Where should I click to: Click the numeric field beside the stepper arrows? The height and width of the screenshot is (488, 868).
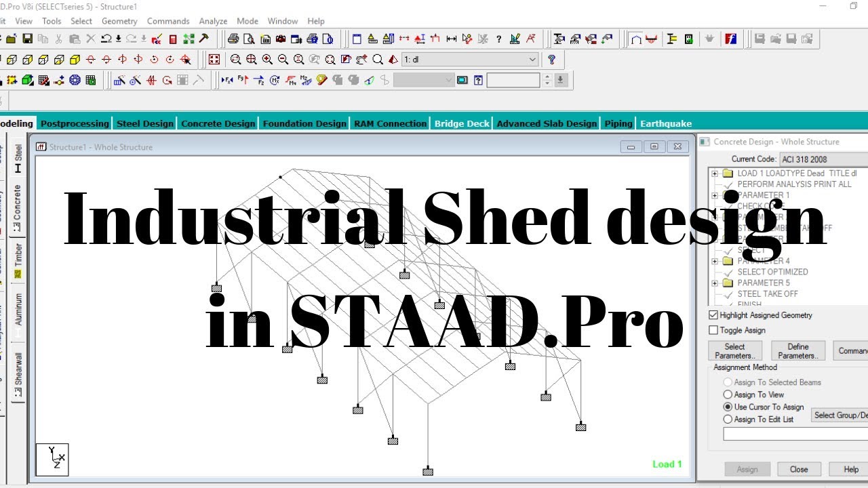[x=513, y=80]
